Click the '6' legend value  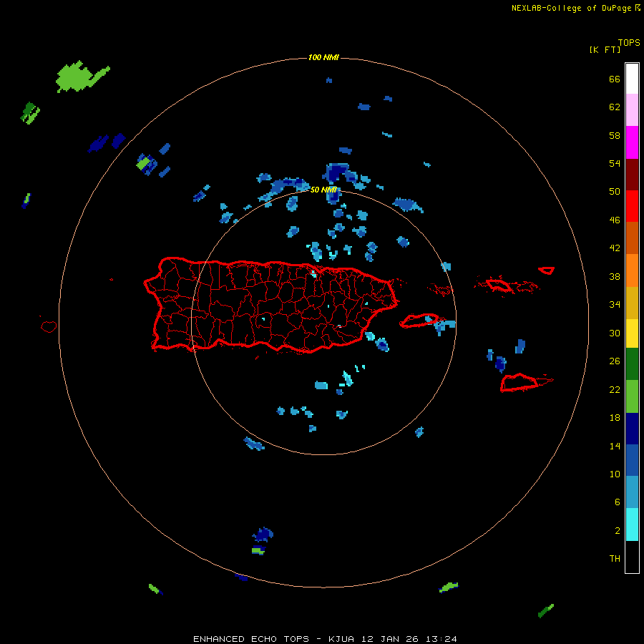(618, 502)
